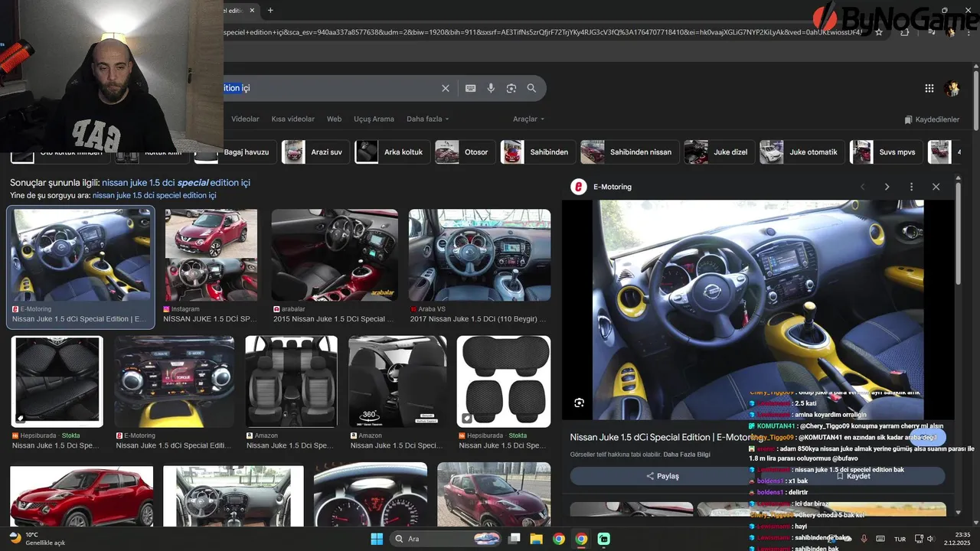Save the image with Kaydet button
980x551 pixels.
point(853,476)
